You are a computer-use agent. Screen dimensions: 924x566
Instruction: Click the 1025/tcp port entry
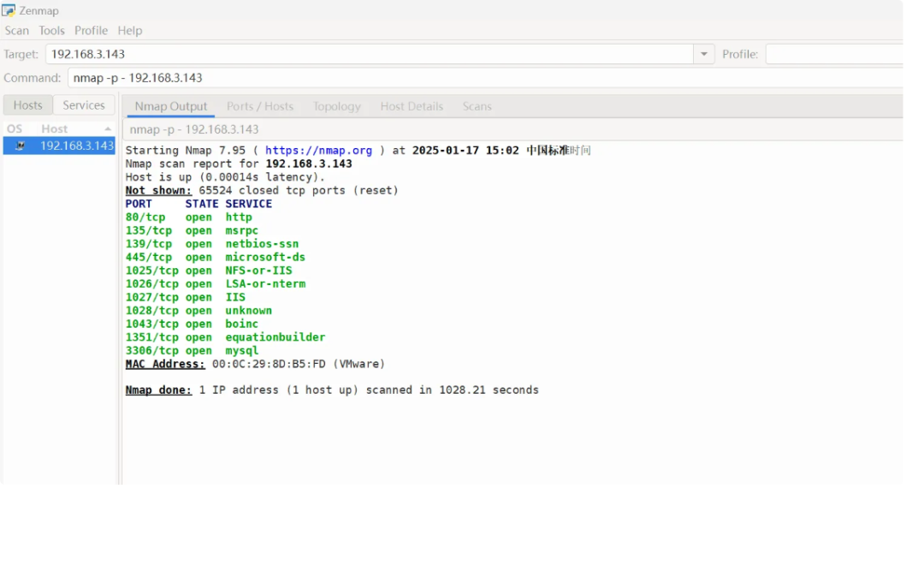click(152, 271)
